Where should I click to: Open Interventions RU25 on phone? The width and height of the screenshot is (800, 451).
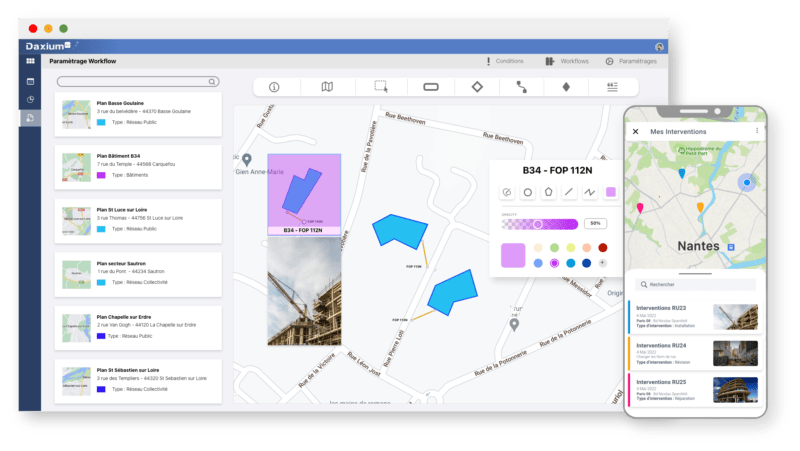tap(695, 390)
